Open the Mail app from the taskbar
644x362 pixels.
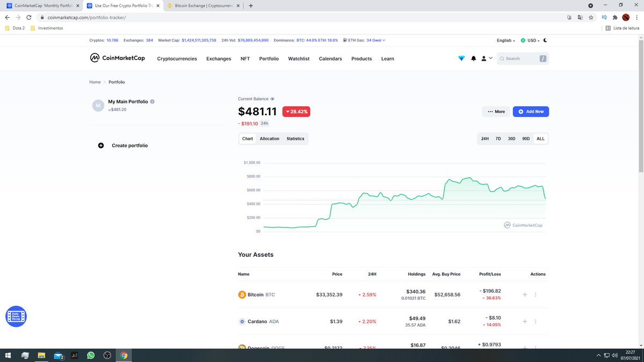(58, 355)
